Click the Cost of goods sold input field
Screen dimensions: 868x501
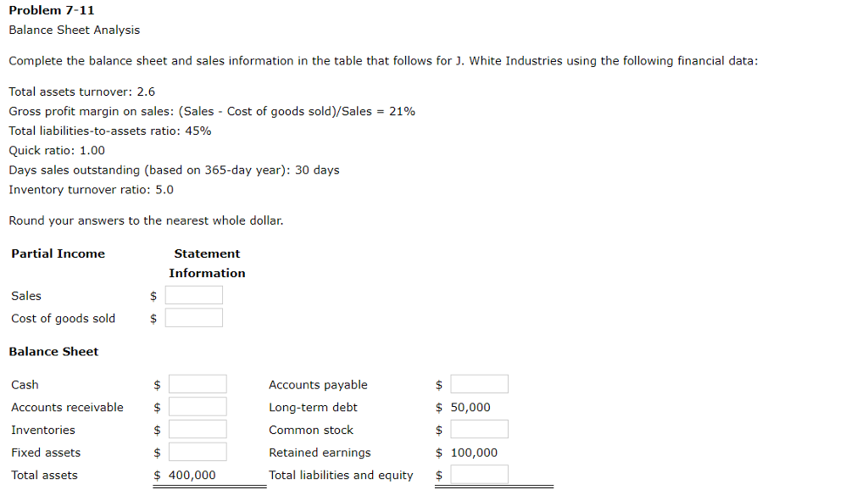(x=194, y=317)
